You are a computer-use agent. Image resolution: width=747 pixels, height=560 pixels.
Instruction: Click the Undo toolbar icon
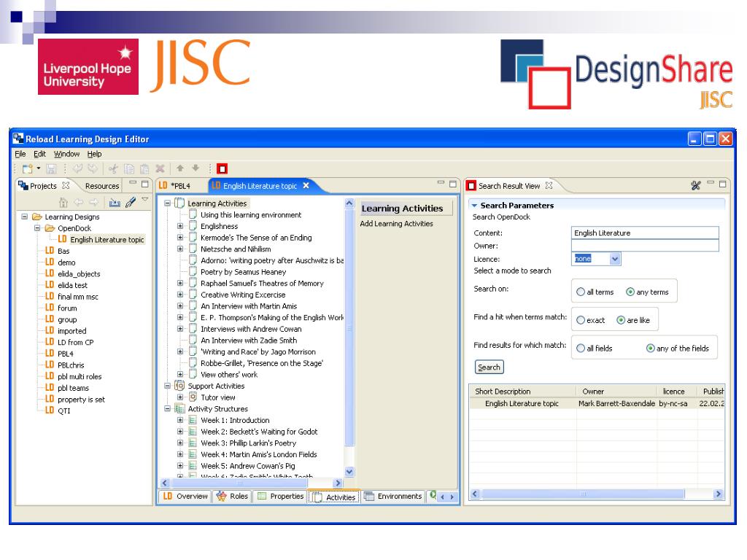[x=77, y=168]
